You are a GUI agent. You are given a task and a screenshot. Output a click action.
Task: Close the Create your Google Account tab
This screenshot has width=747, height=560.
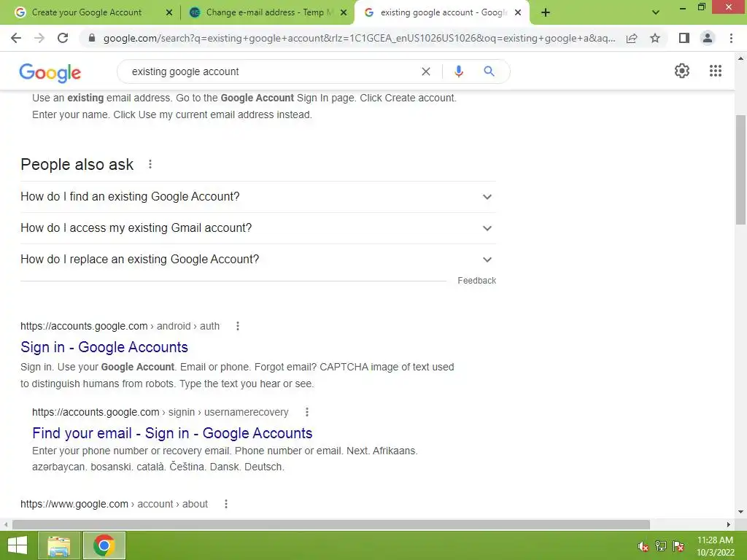point(169,12)
